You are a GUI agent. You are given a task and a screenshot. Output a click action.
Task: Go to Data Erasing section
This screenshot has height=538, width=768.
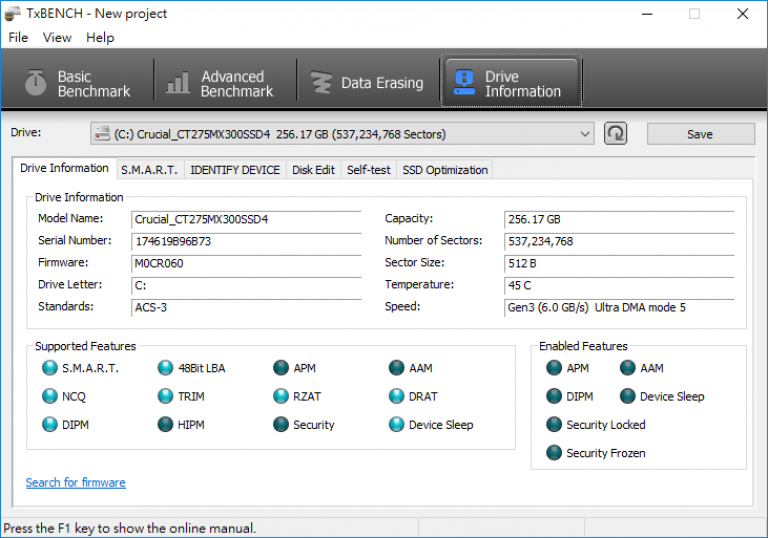pos(368,83)
